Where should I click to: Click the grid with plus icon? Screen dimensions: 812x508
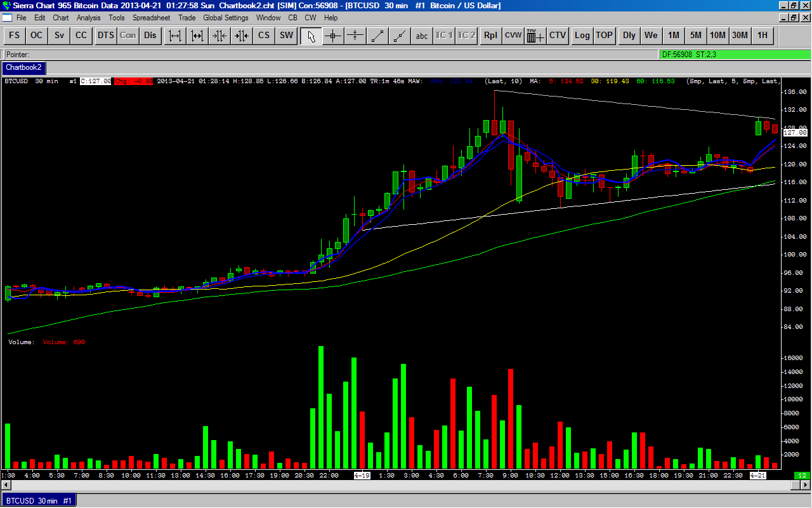tap(535, 36)
